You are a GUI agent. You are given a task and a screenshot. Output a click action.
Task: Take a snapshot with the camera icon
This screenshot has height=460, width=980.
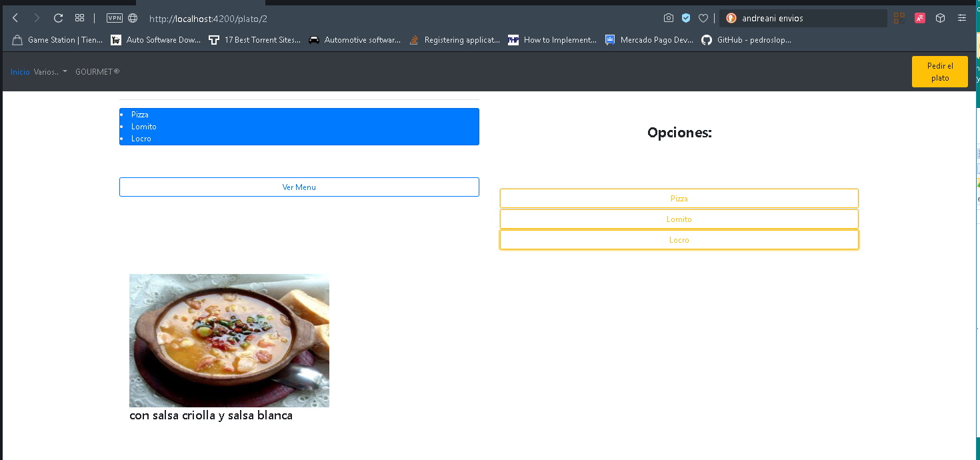(x=669, y=18)
